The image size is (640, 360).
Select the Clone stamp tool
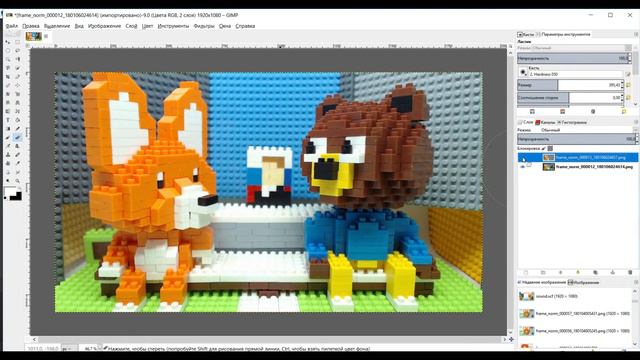pyautogui.click(x=8, y=155)
